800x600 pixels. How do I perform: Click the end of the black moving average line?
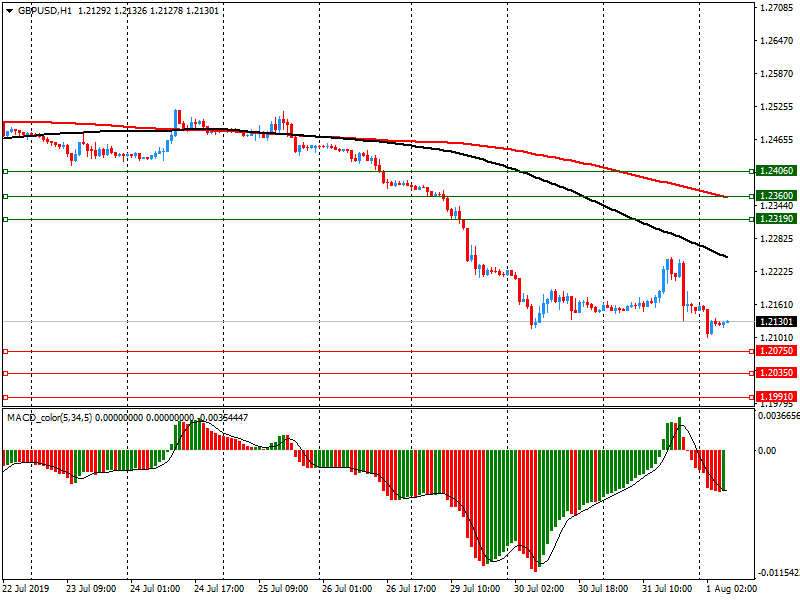point(727,257)
